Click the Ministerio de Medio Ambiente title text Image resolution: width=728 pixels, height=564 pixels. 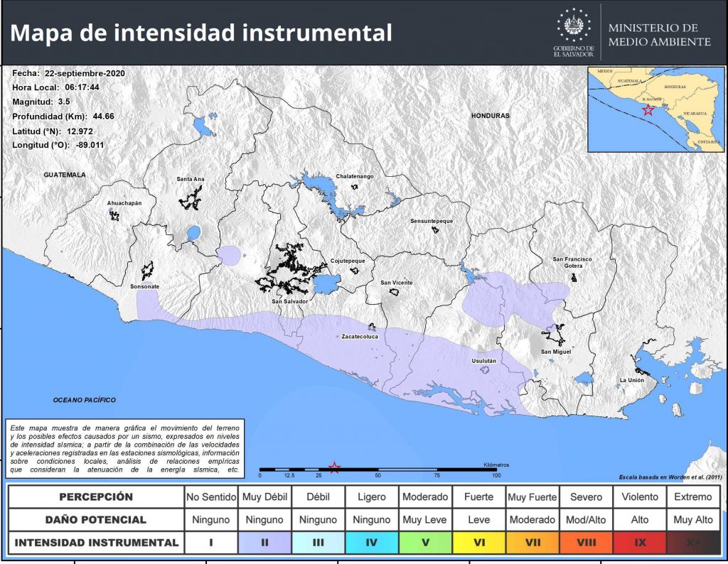659,35
